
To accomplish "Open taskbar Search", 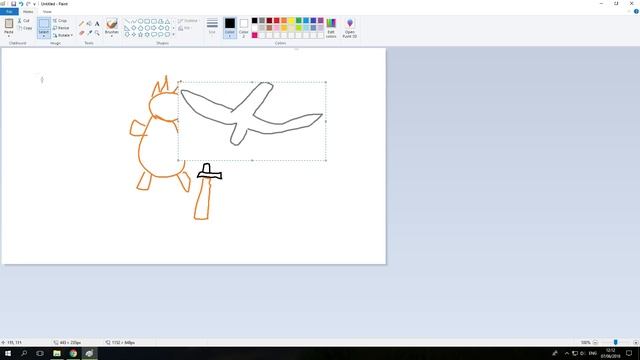I will [x=24, y=353].
